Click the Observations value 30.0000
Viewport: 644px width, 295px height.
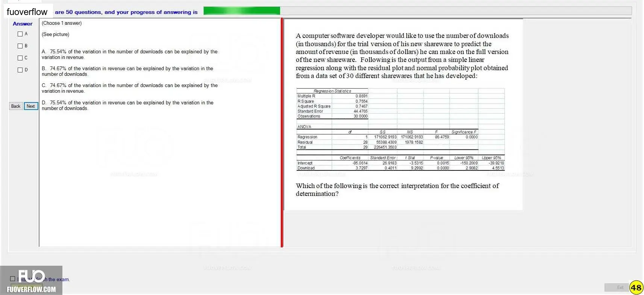pos(361,116)
